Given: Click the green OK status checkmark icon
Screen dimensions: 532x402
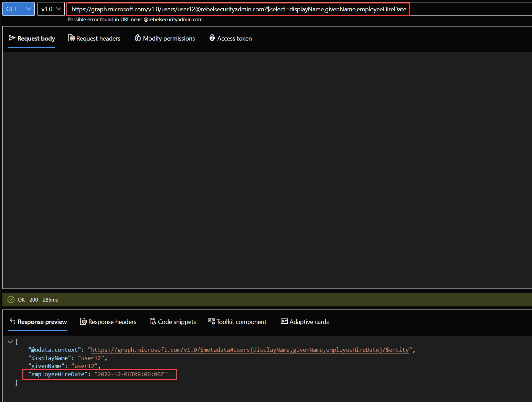Looking at the screenshot, I should pyautogui.click(x=11, y=300).
